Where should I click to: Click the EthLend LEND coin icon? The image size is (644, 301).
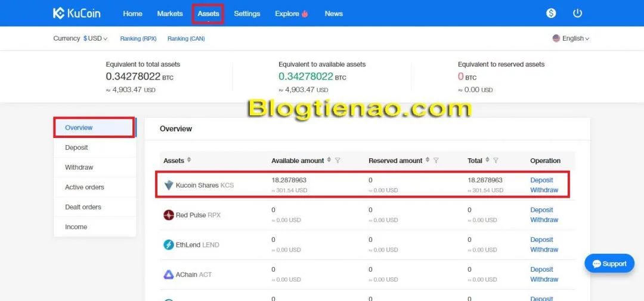click(x=169, y=245)
